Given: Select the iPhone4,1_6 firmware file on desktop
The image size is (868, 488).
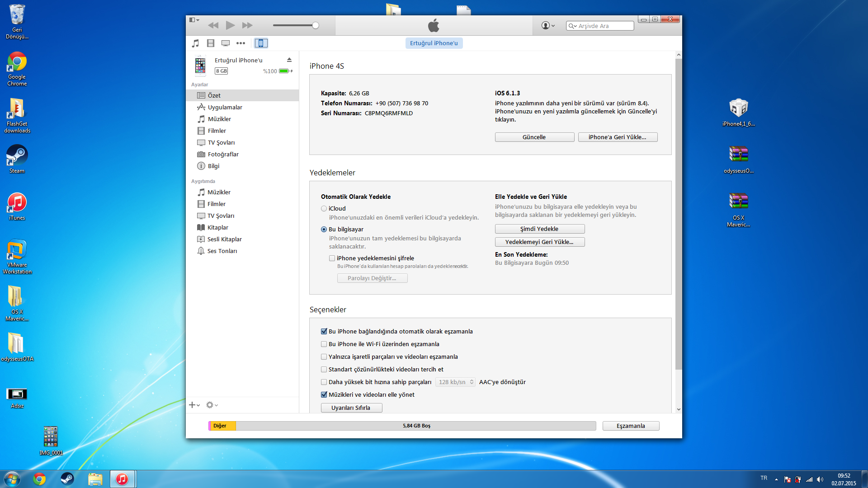Looking at the screenshot, I should click(739, 113).
